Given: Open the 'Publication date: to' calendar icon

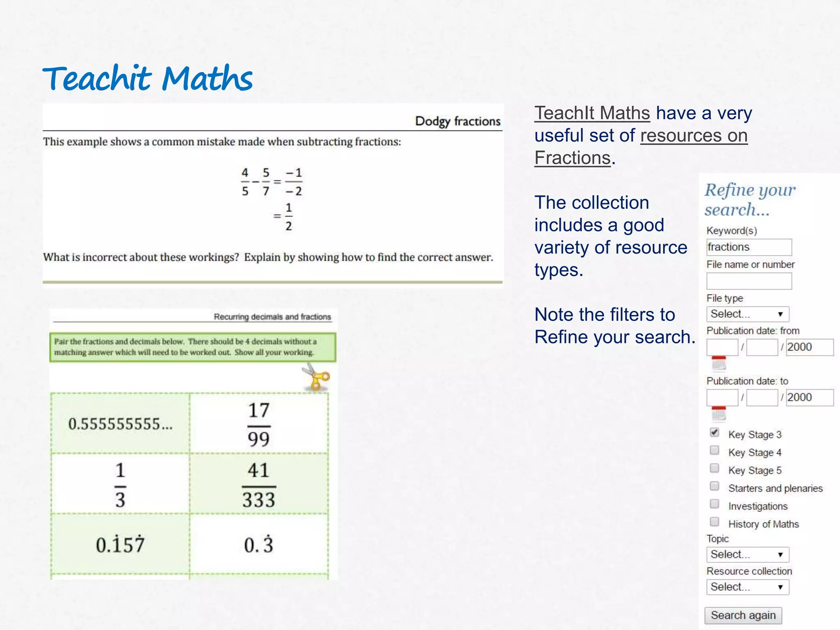Looking at the screenshot, I should click(x=719, y=413).
